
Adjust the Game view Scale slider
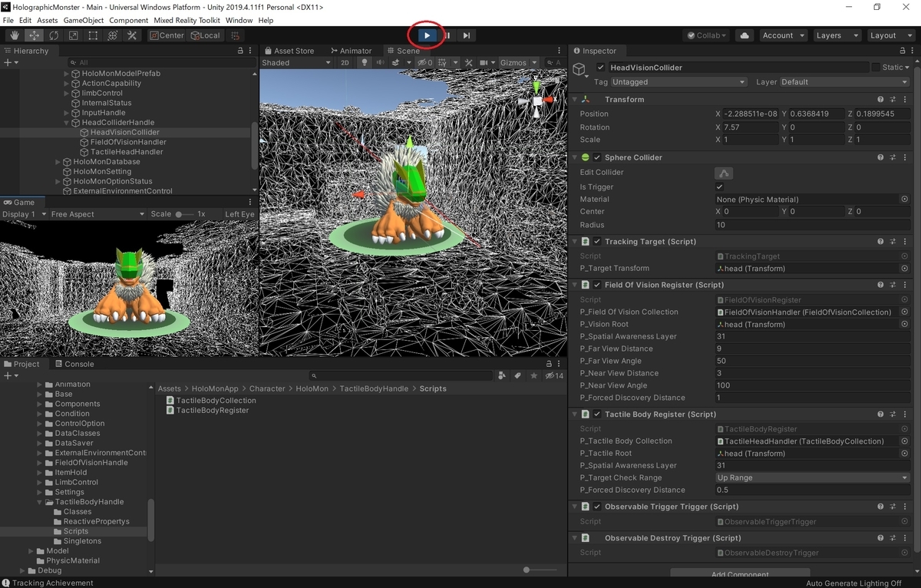(184, 214)
